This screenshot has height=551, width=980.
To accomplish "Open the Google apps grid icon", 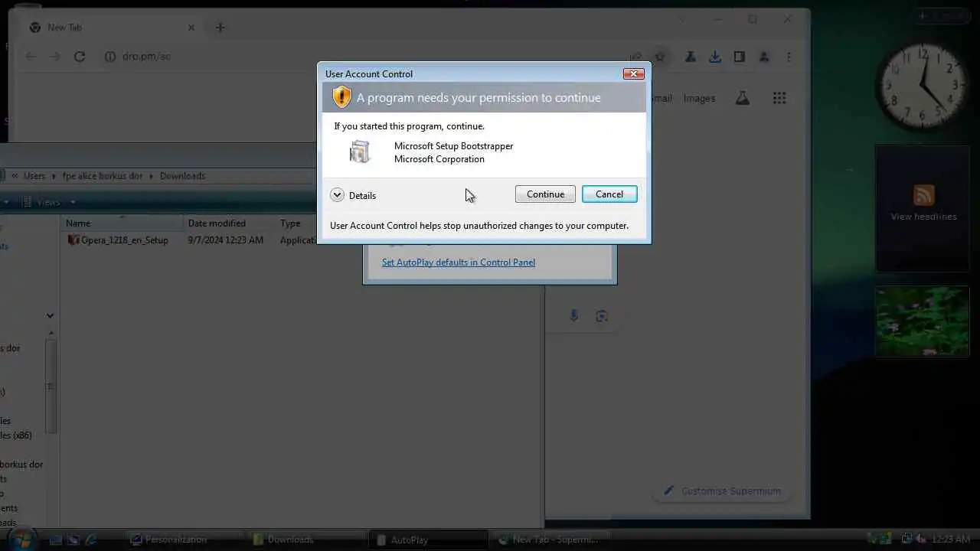I will click(x=779, y=98).
